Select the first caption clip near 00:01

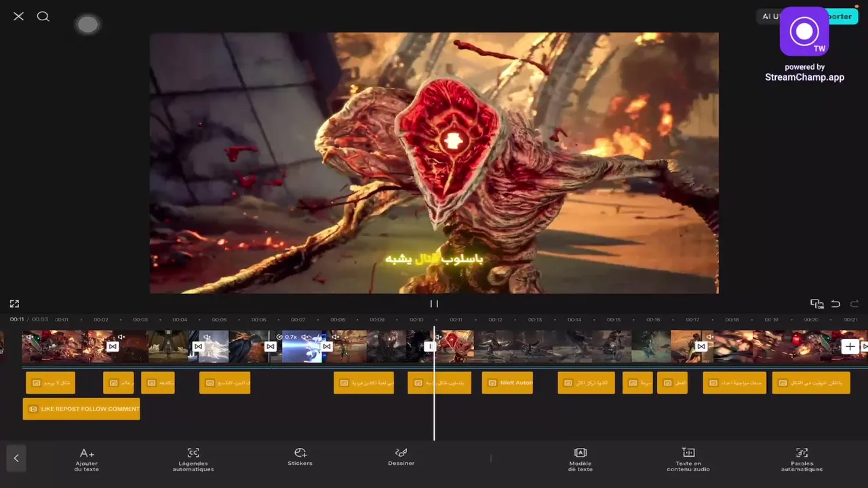tap(50, 383)
